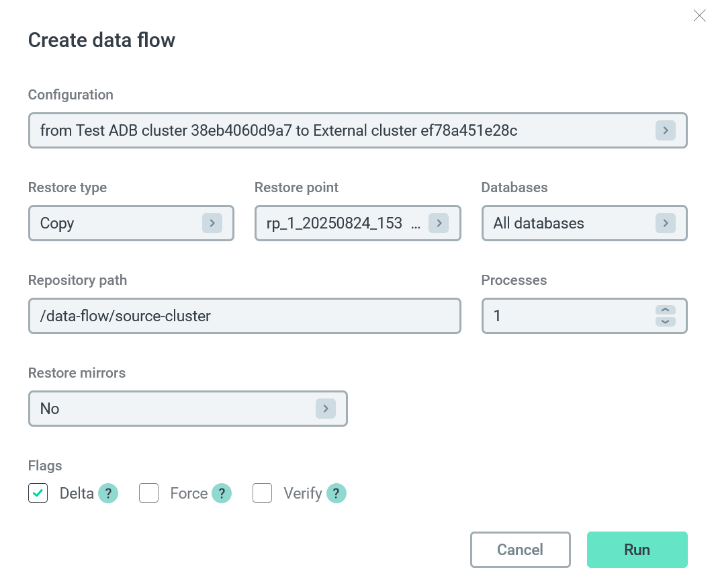Click the Force flag help icon
The width and height of the screenshot is (716, 588).
point(222,493)
